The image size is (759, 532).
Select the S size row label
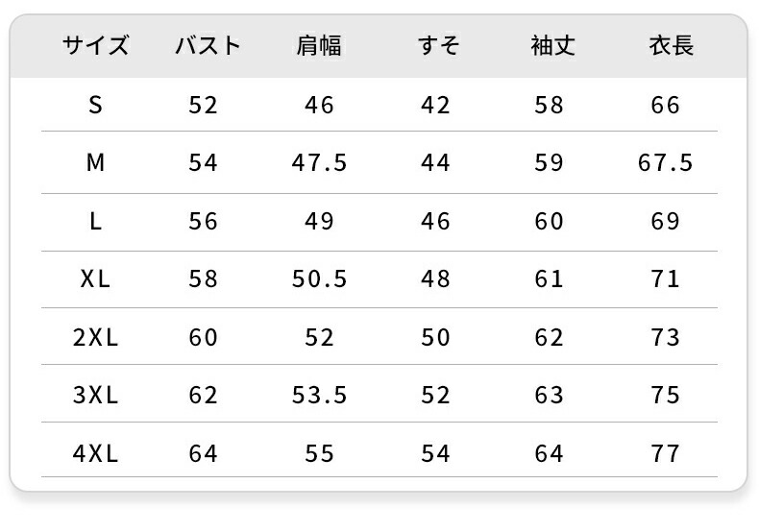[95, 105]
